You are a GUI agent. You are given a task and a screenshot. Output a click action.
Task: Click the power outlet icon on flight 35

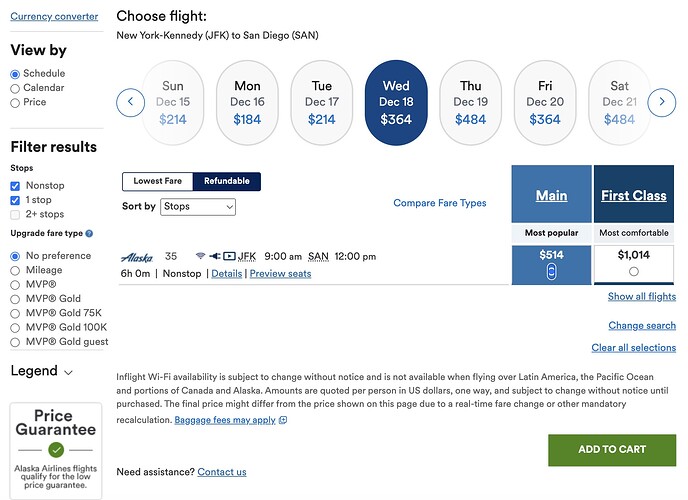click(x=215, y=256)
